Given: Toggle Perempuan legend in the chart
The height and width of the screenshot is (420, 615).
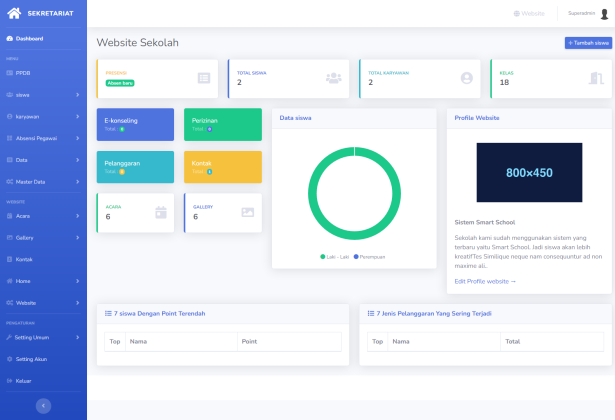Looking at the screenshot, I should click(370, 257).
